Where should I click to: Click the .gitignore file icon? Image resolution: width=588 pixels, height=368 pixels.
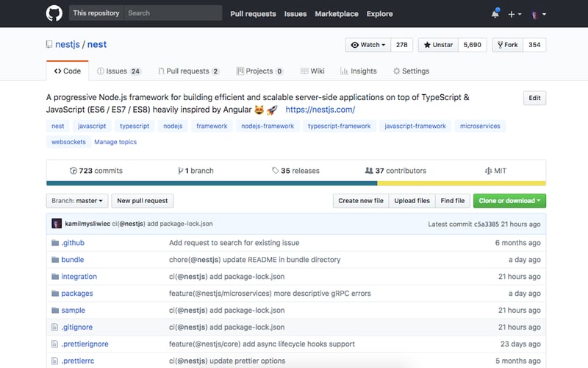(x=54, y=327)
